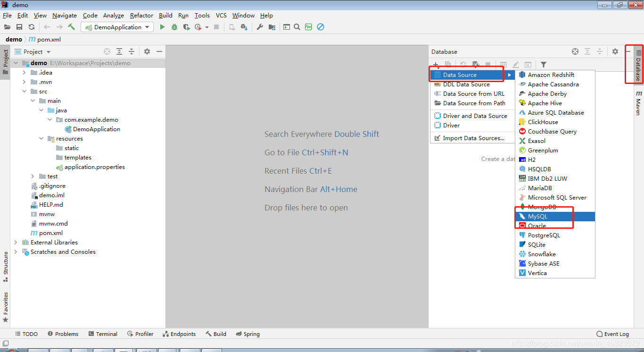Click Update Project arrow icon
644x352 pixels.
click(244, 27)
